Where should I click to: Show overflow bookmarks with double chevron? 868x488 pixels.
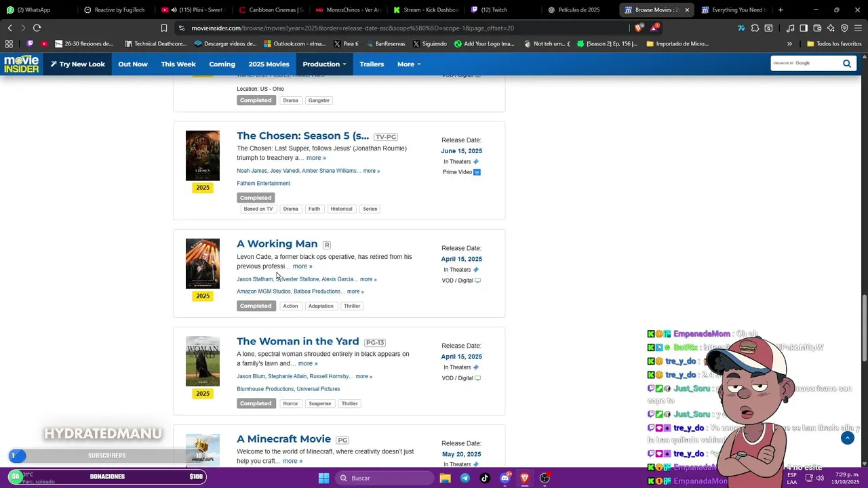(x=789, y=43)
